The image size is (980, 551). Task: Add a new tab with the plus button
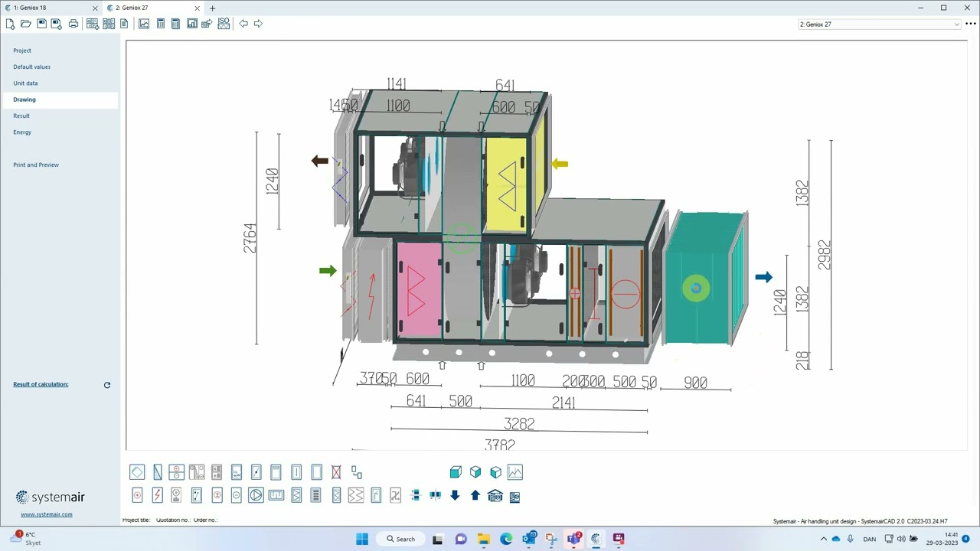212,8
